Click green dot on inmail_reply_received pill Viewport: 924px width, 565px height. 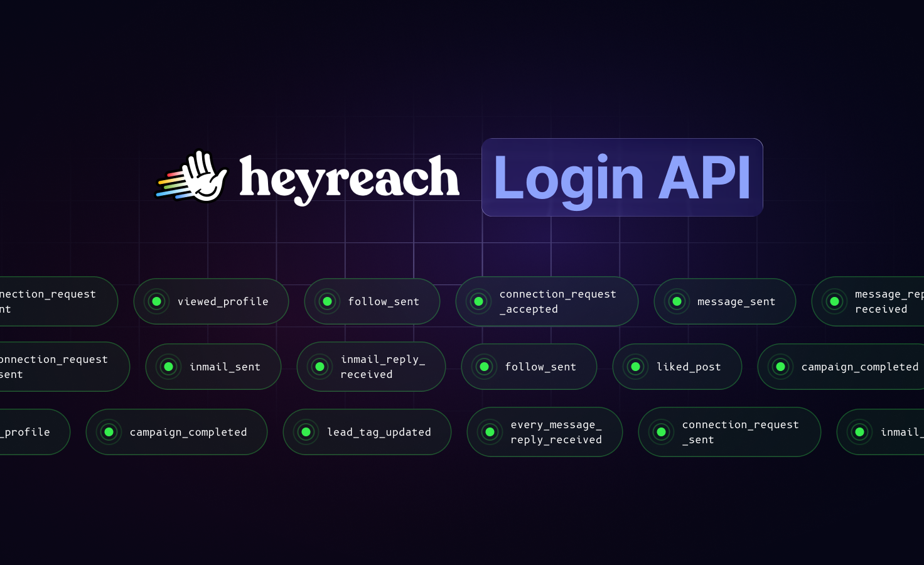pos(320,367)
